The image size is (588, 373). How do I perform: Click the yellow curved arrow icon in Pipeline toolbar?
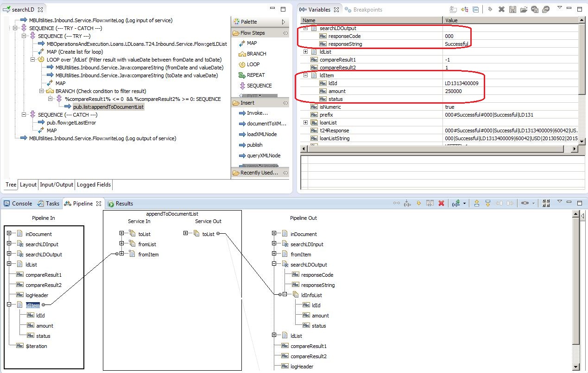tap(419, 203)
